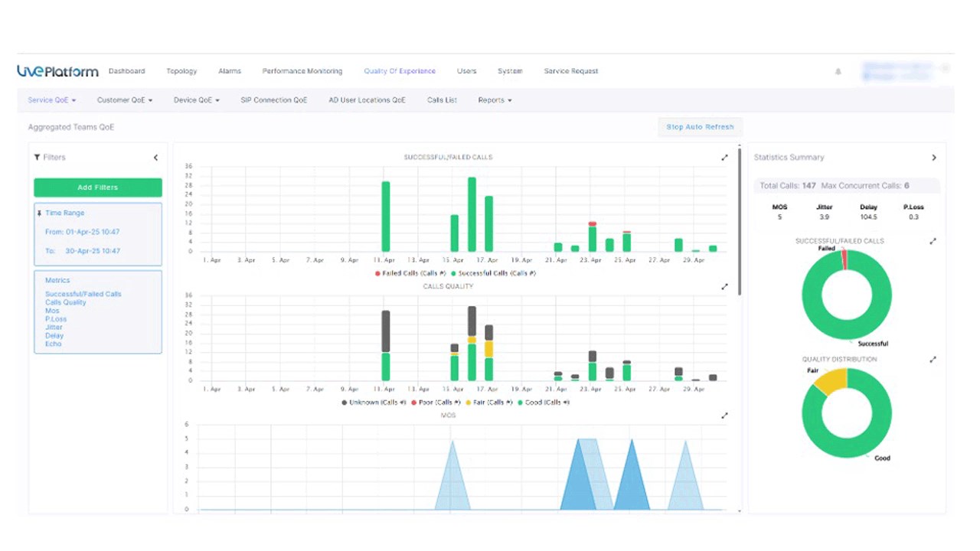Click the Max Concurrent Calls: 6 statistic
This screenshot has height=551, width=980.
[x=865, y=186]
